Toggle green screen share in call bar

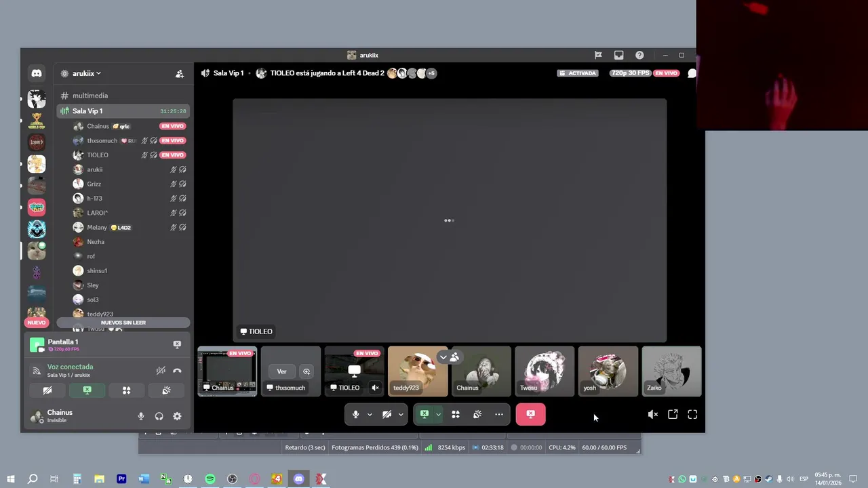pos(425,414)
